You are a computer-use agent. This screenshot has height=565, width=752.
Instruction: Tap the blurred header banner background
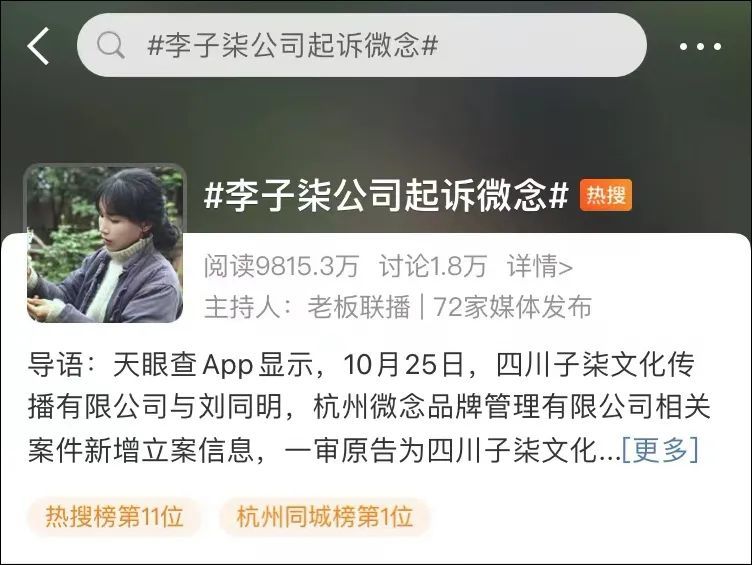pos(376,125)
